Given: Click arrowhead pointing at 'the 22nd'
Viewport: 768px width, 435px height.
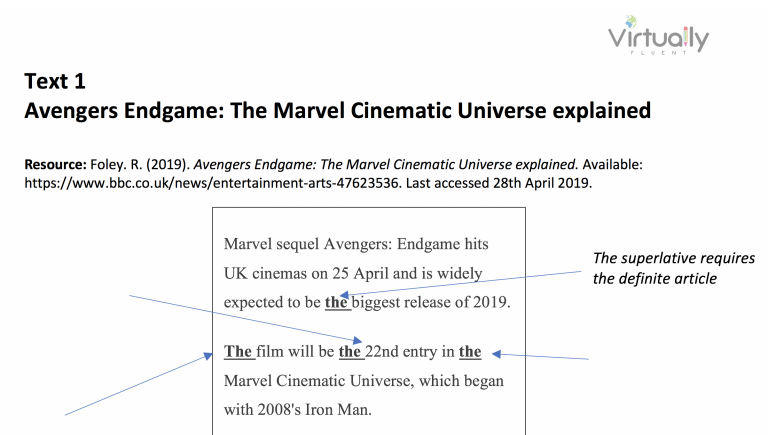Looking at the screenshot, I should [357, 340].
